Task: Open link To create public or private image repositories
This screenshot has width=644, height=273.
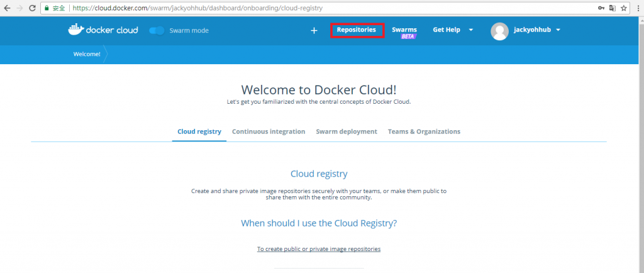Action: tap(319, 248)
